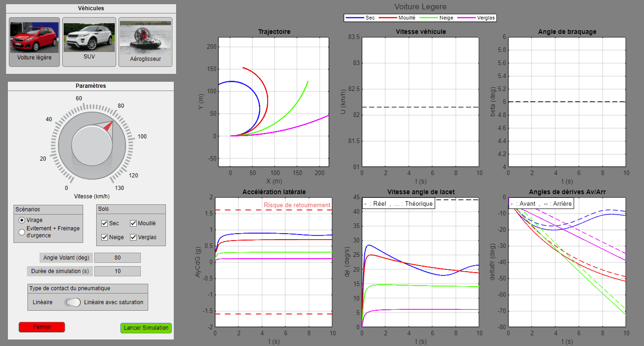The height and width of the screenshot is (346, 644).
Task: Click the 80 mark on the speed dial
Action: click(x=121, y=106)
